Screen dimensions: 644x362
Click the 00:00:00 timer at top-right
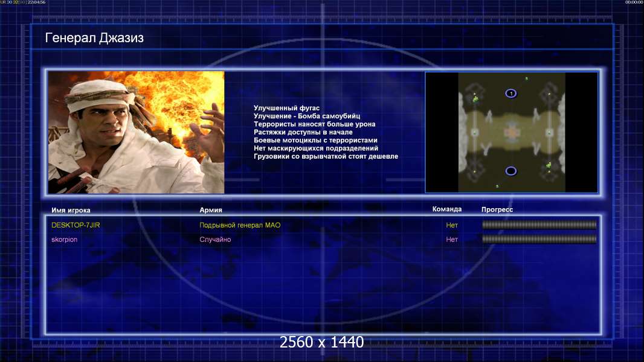pyautogui.click(x=634, y=2)
